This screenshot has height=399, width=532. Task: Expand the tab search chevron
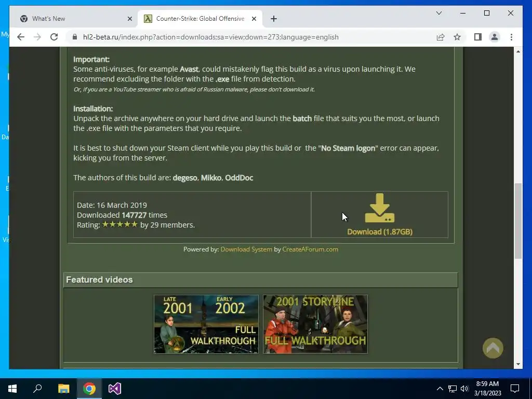pyautogui.click(x=439, y=13)
